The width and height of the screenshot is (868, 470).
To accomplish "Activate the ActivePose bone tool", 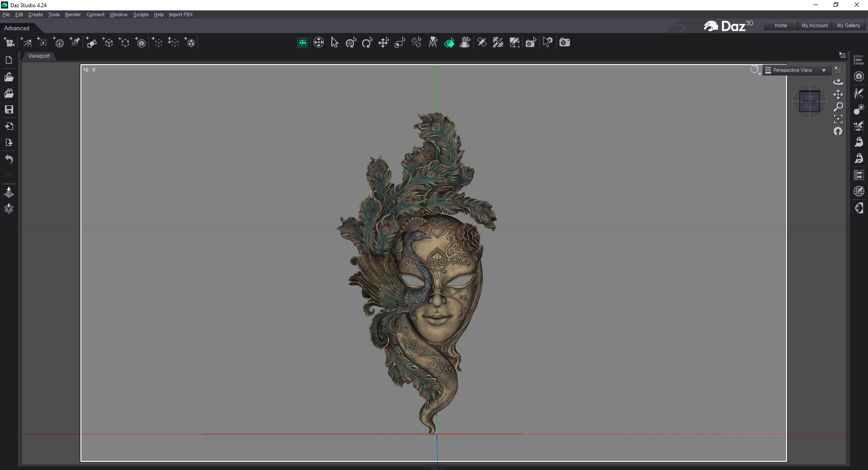I will tap(416, 42).
